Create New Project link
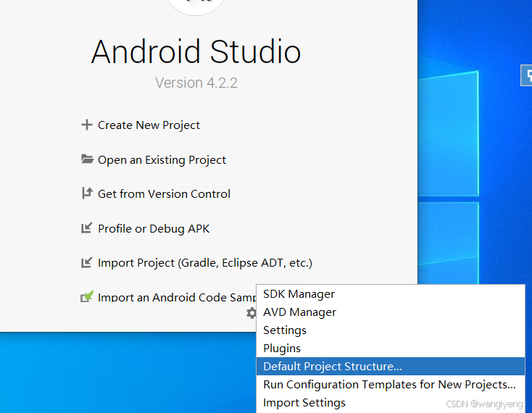Image resolution: width=532 pixels, height=413 pixels. click(x=149, y=125)
